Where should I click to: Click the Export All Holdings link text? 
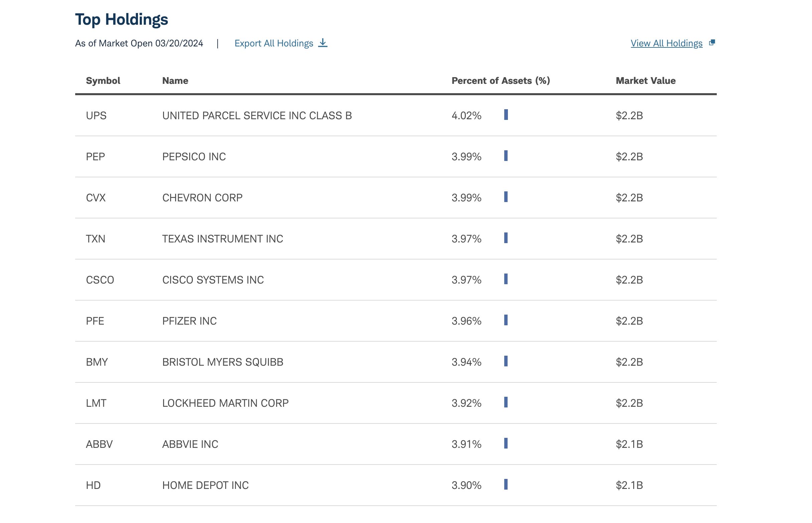273,43
